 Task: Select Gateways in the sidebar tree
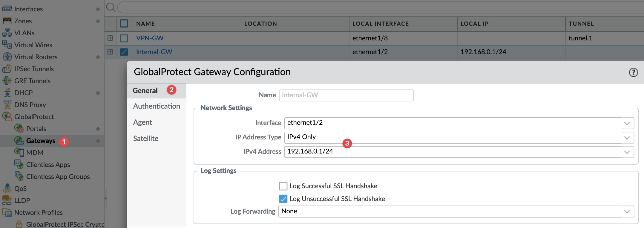(41, 141)
